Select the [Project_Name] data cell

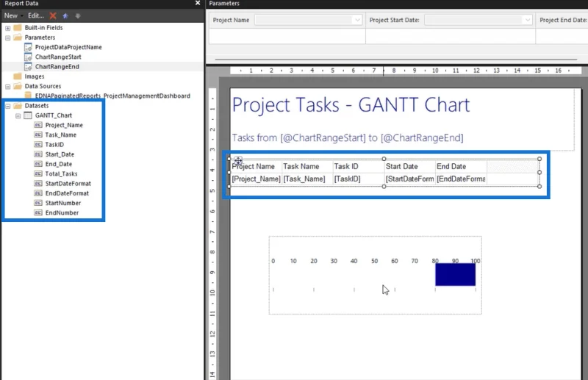pyautogui.click(x=256, y=179)
